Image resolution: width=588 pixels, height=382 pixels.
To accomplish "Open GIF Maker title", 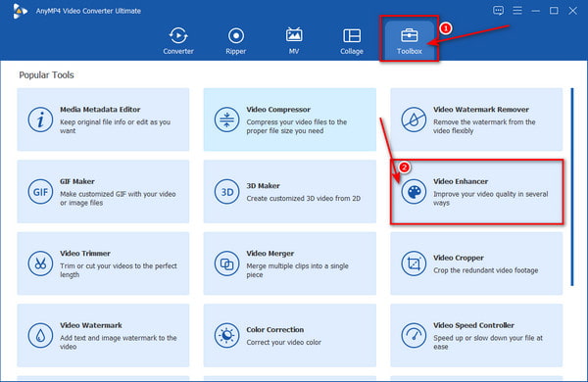I will (x=77, y=181).
